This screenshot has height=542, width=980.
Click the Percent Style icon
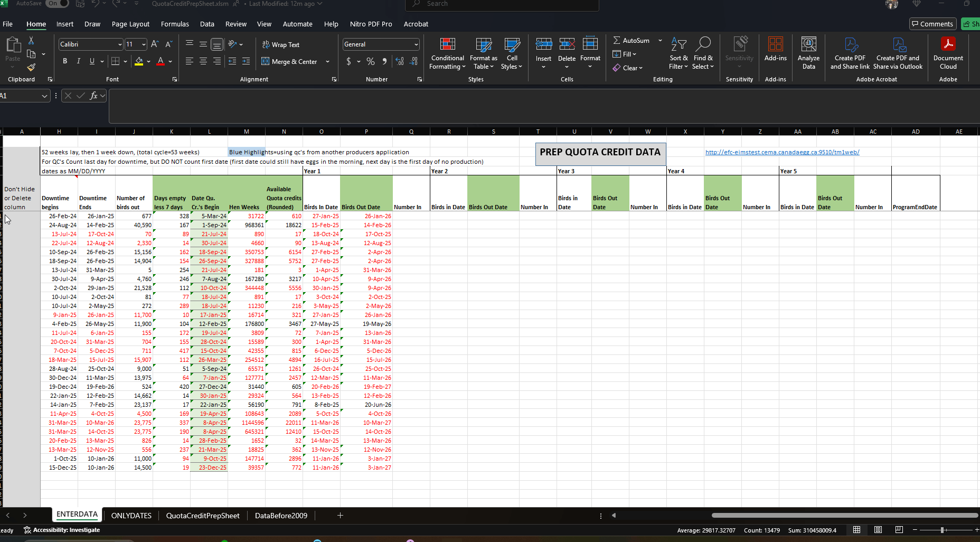[x=371, y=61]
